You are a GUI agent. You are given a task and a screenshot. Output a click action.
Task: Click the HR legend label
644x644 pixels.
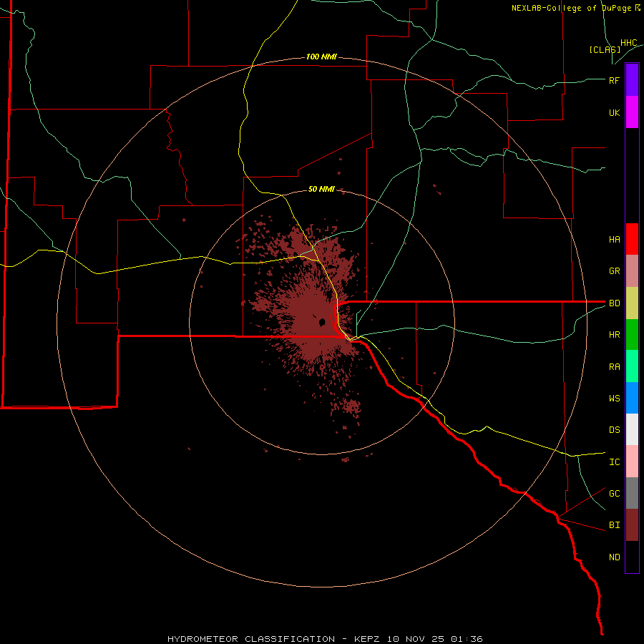point(614,335)
